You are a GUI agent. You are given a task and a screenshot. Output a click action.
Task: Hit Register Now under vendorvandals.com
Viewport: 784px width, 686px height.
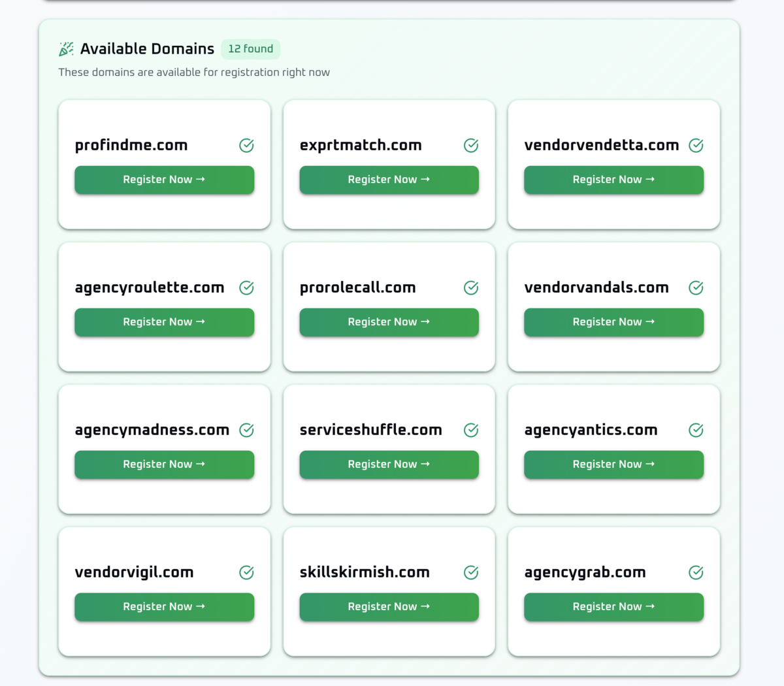point(613,322)
